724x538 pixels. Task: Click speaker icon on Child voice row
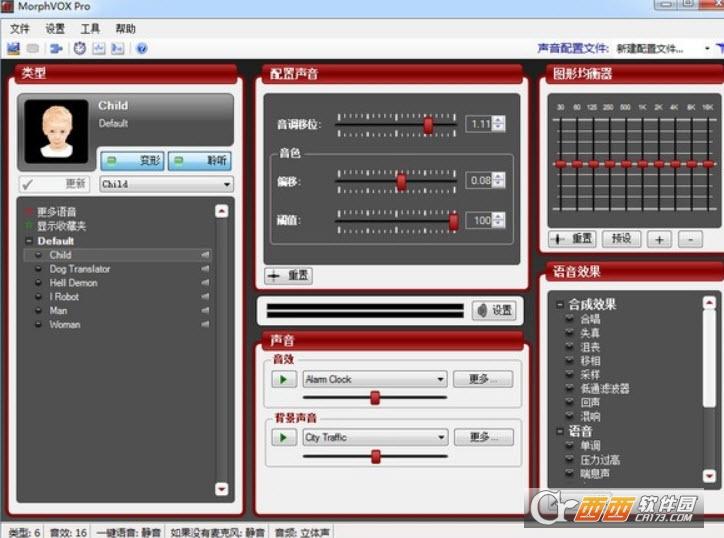pos(205,254)
